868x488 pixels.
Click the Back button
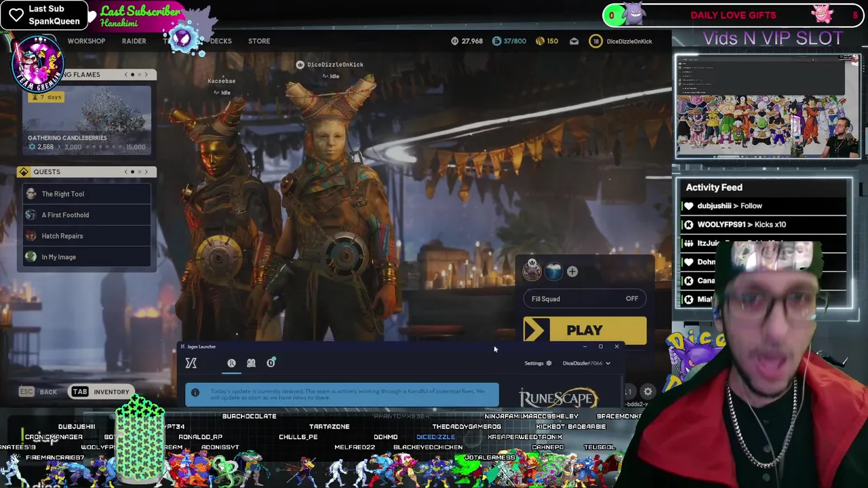point(38,392)
